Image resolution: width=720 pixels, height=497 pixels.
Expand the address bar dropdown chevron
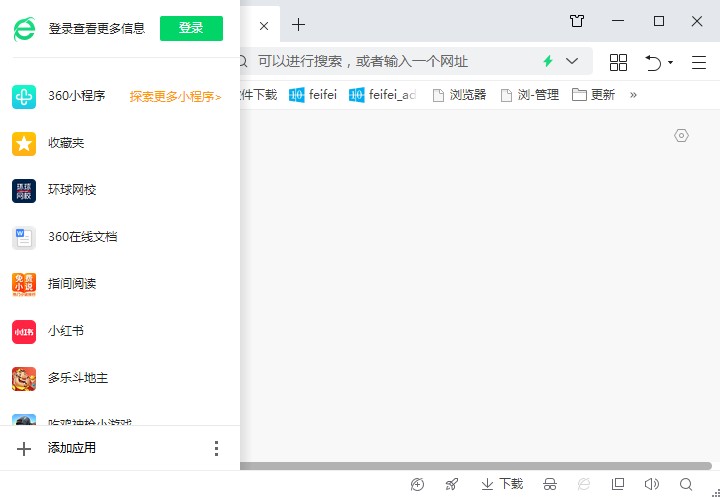pos(572,61)
